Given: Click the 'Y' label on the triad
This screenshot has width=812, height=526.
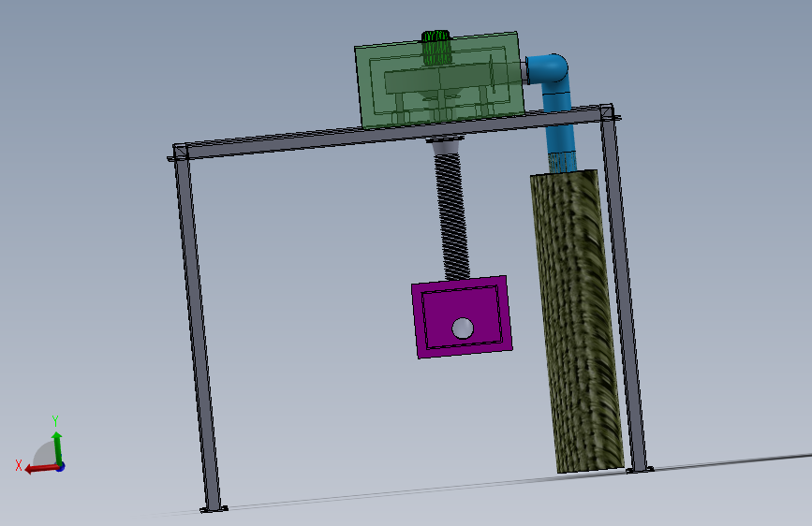Looking at the screenshot, I should [55, 420].
